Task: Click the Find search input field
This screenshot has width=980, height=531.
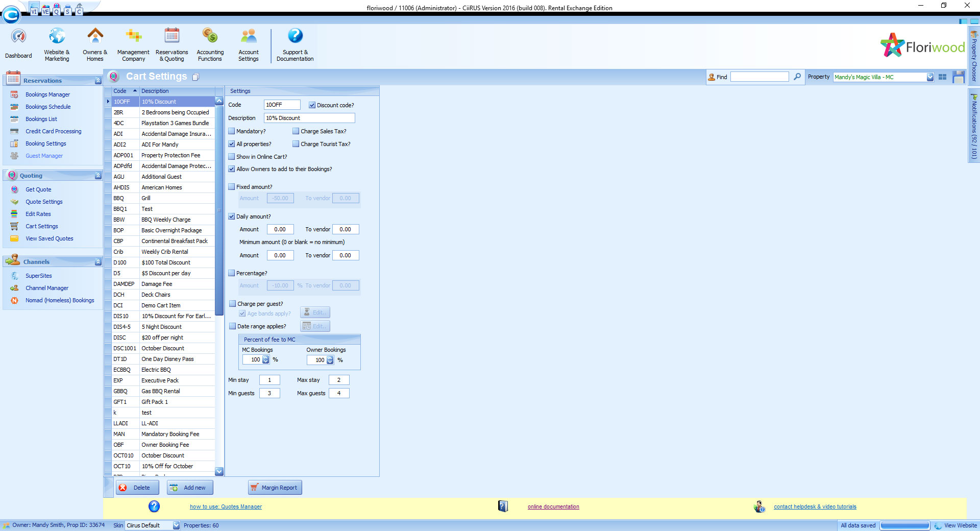Action: tap(759, 77)
